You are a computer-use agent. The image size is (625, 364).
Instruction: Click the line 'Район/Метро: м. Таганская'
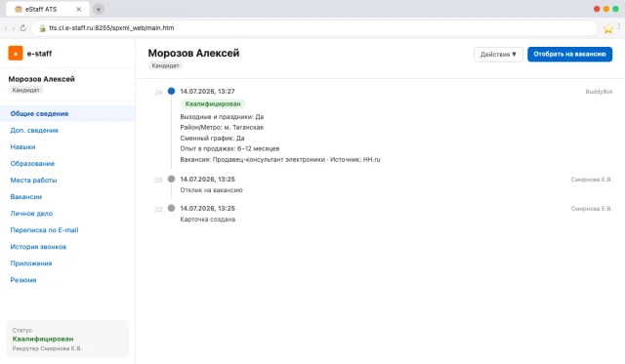pos(222,128)
